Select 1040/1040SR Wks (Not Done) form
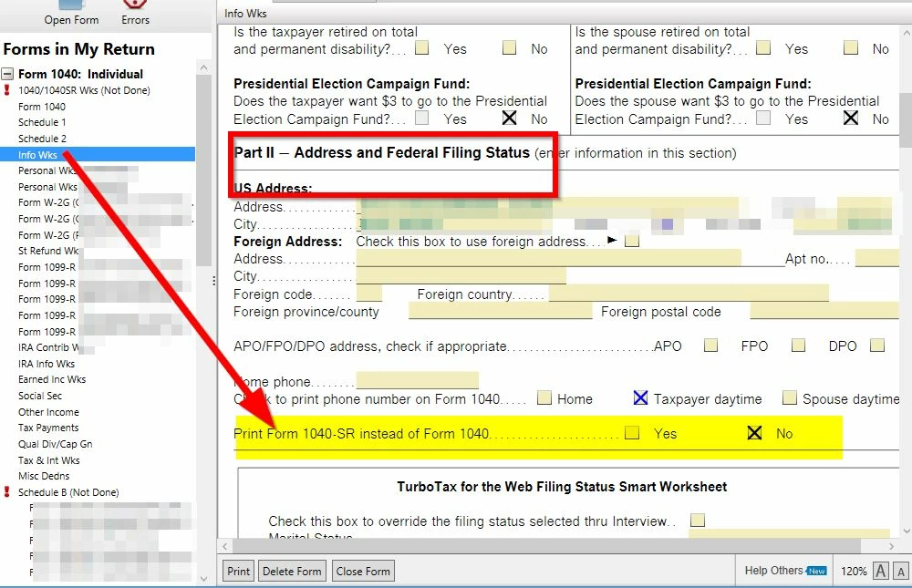912x588 pixels. coord(84,90)
